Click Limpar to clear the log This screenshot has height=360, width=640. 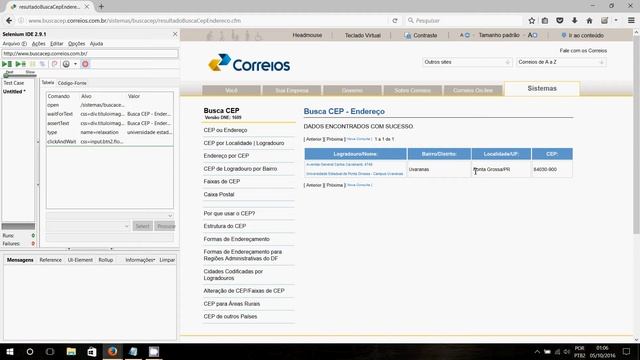(167, 260)
